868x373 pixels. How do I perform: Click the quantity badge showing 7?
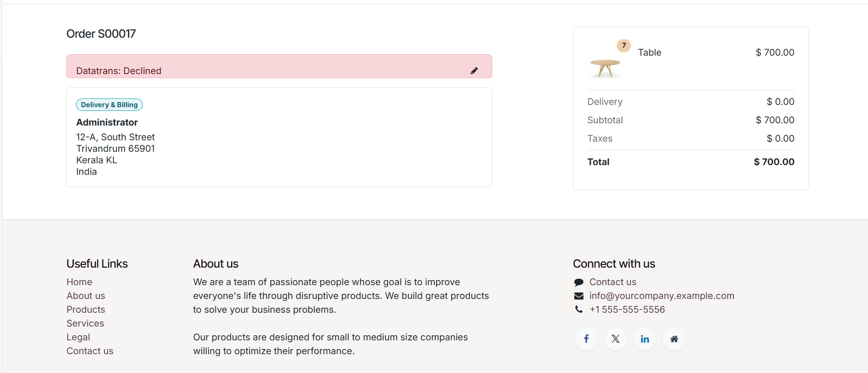coord(624,46)
